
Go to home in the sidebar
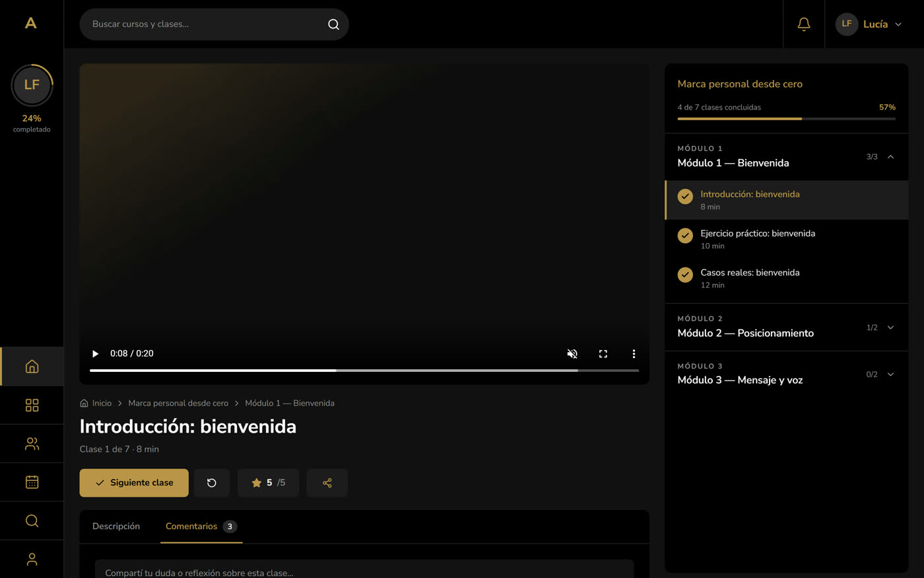[32, 367]
